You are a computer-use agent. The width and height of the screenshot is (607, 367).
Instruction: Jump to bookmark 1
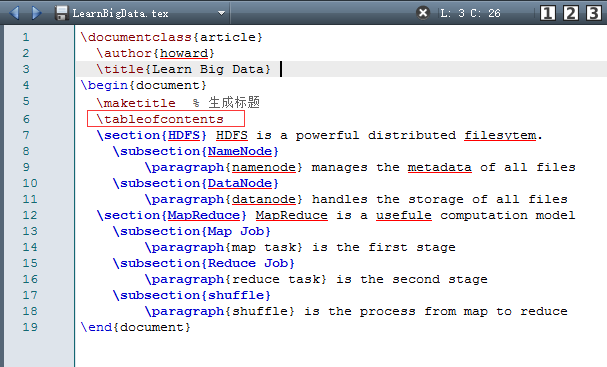click(x=547, y=13)
